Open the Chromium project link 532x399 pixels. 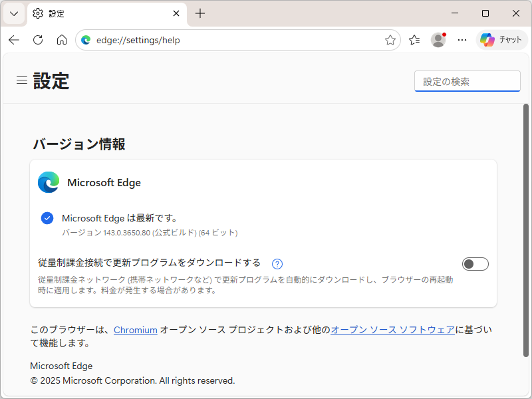coord(135,329)
